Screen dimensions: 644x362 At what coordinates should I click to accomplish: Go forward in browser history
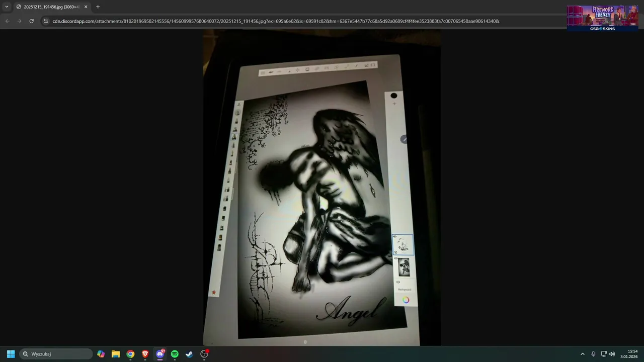tap(19, 21)
